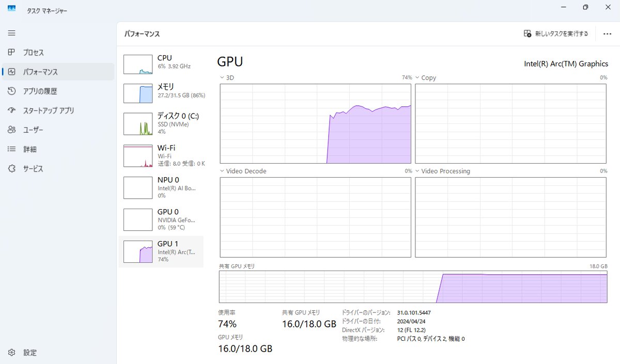Click the 共有 GPU メモリ graph
This screenshot has height=364, width=620.
click(x=413, y=287)
